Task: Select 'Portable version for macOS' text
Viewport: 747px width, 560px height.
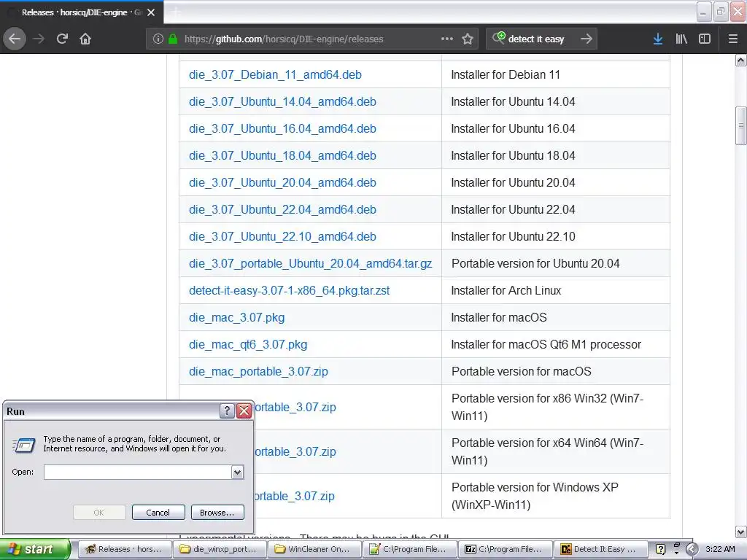Action: [521, 371]
